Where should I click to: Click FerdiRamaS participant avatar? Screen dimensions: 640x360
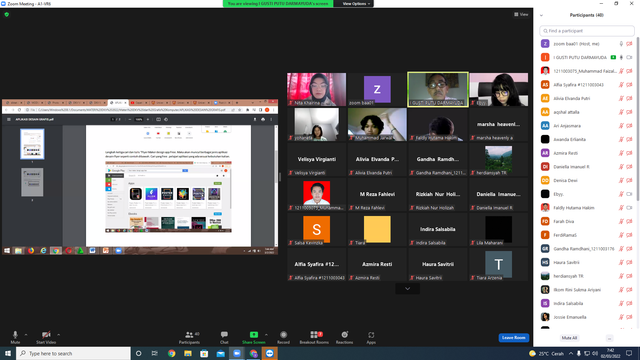pyautogui.click(x=545, y=235)
